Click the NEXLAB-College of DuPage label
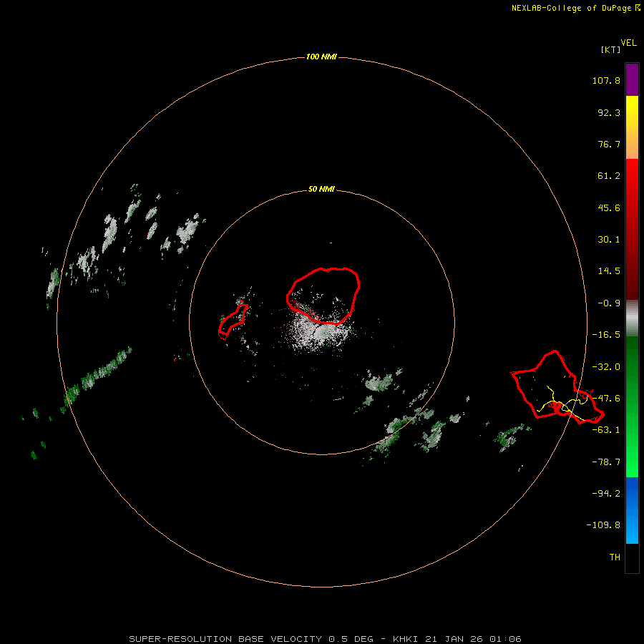This screenshot has width=644, height=644. tap(576, 8)
